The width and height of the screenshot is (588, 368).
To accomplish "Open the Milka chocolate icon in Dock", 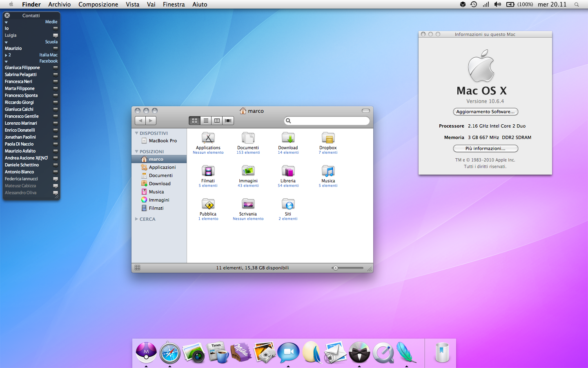I will tap(241, 352).
